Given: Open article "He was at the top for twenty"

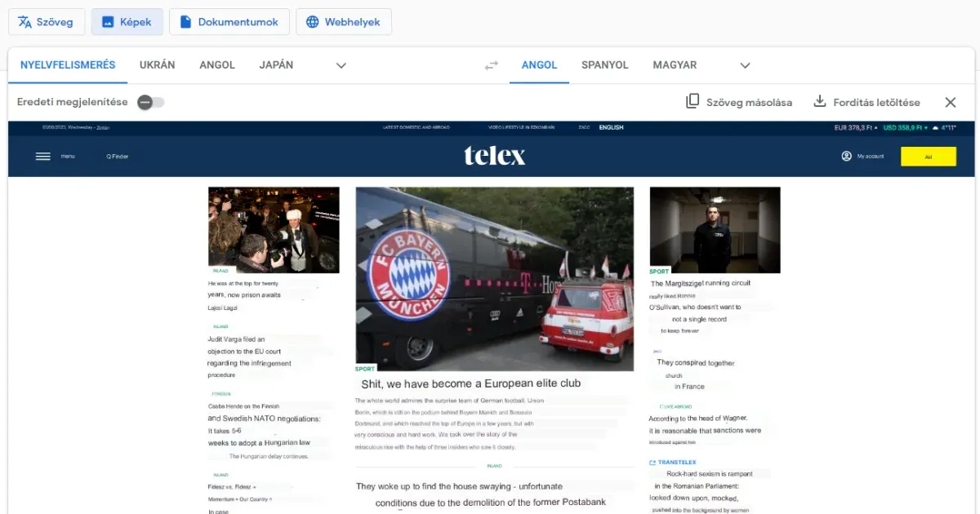Looking at the screenshot, I should click(x=244, y=283).
